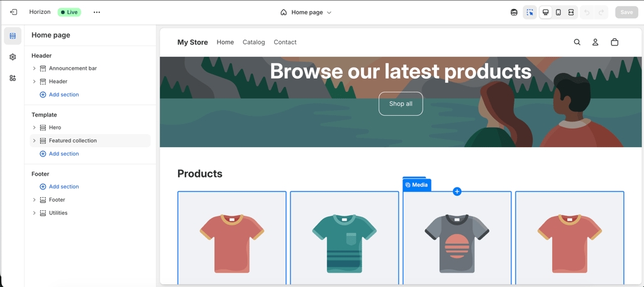Click the Save button

[x=626, y=13]
